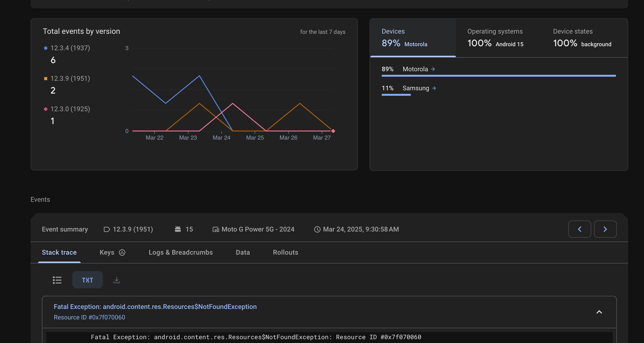
Task: Switch to list view of stack trace
Action: (57, 280)
